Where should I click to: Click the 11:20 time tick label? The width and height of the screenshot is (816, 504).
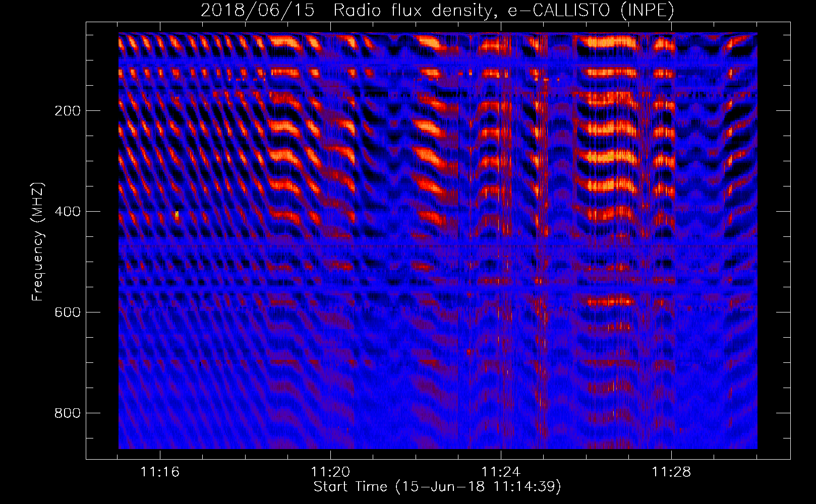click(330, 472)
